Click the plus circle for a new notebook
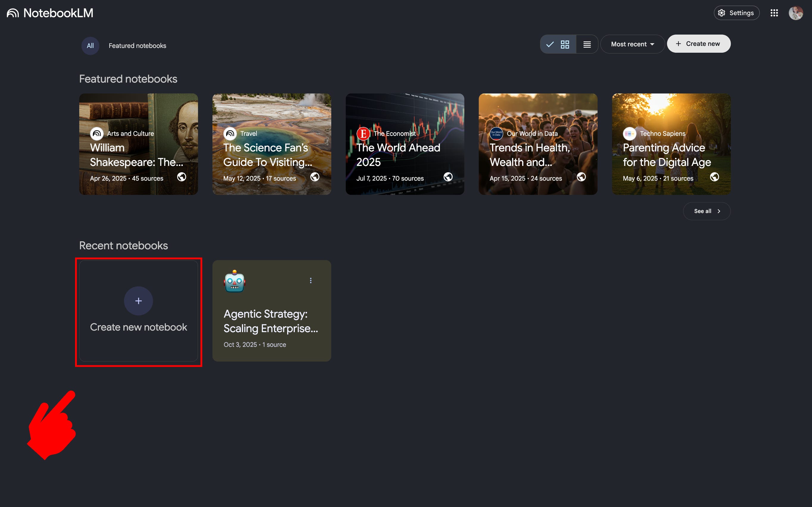 point(139,301)
